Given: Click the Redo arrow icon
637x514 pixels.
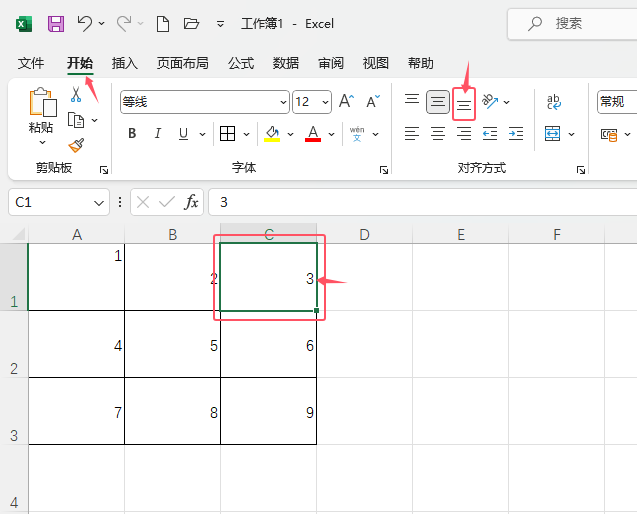Looking at the screenshot, I should pyautogui.click(x=124, y=24).
